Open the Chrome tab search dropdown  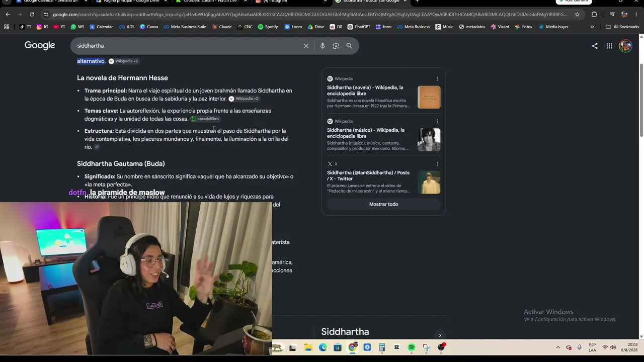[x=8, y=2]
